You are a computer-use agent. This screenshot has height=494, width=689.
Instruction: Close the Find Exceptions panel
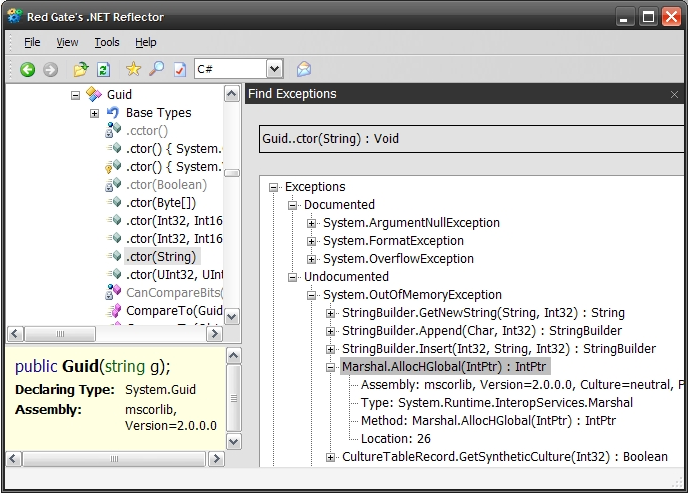(x=674, y=94)
